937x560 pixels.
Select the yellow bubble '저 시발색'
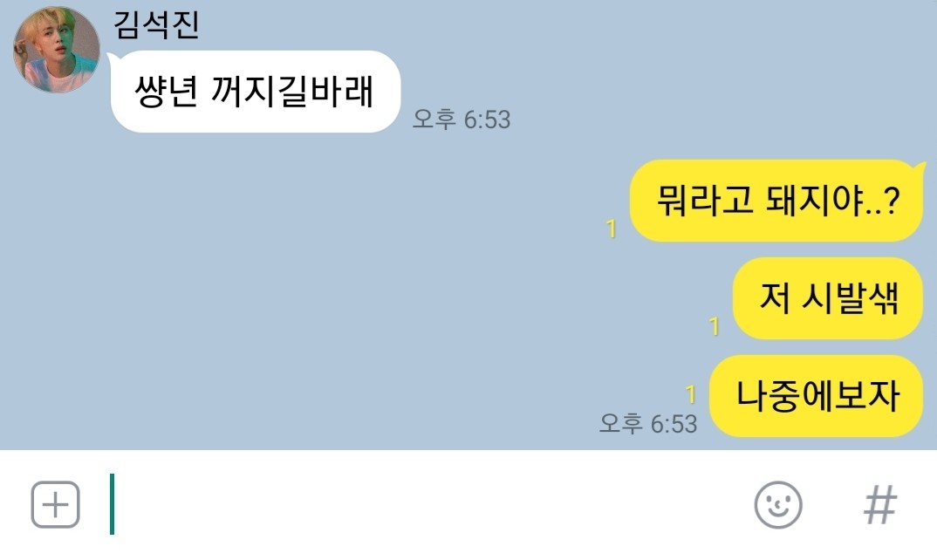(x=828, y=298)
